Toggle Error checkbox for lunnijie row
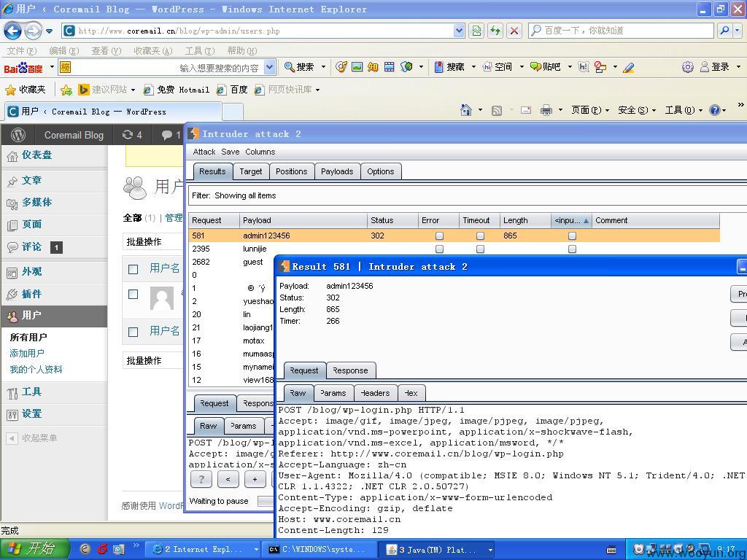Image resolution: width=747 pixels, height=560 pixels. 439,249
